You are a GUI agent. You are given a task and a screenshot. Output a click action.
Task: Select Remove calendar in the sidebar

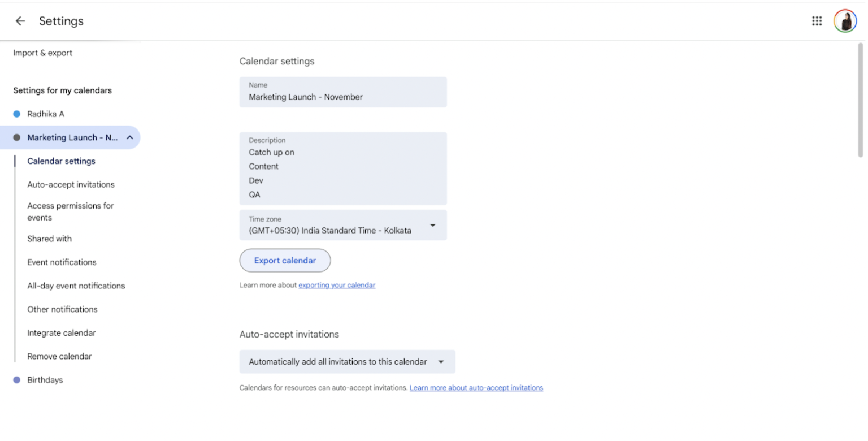point(59,357)
